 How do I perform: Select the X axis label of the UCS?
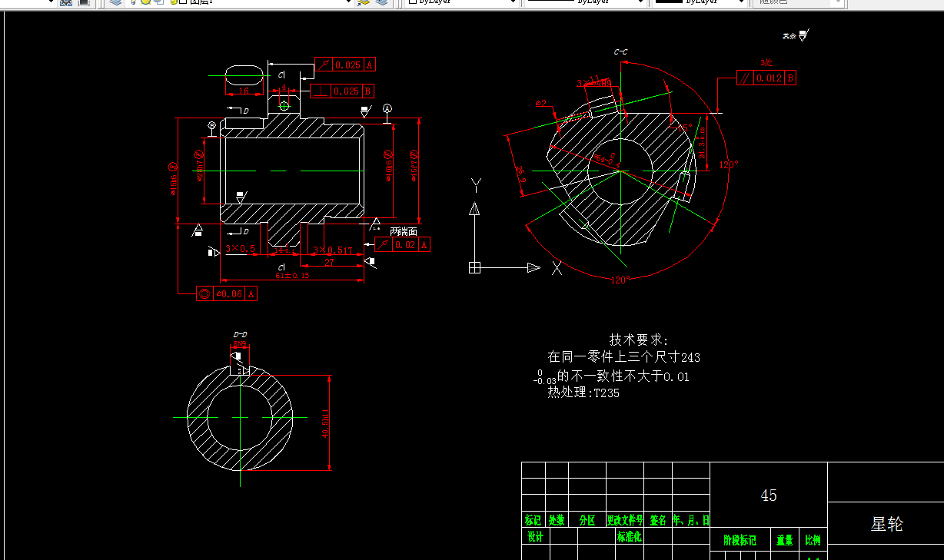556,268
